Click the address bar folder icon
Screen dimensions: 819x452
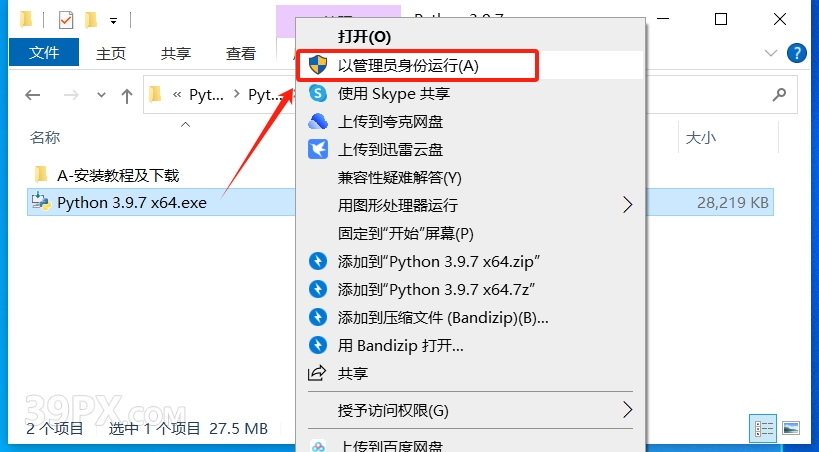point(155,95)
